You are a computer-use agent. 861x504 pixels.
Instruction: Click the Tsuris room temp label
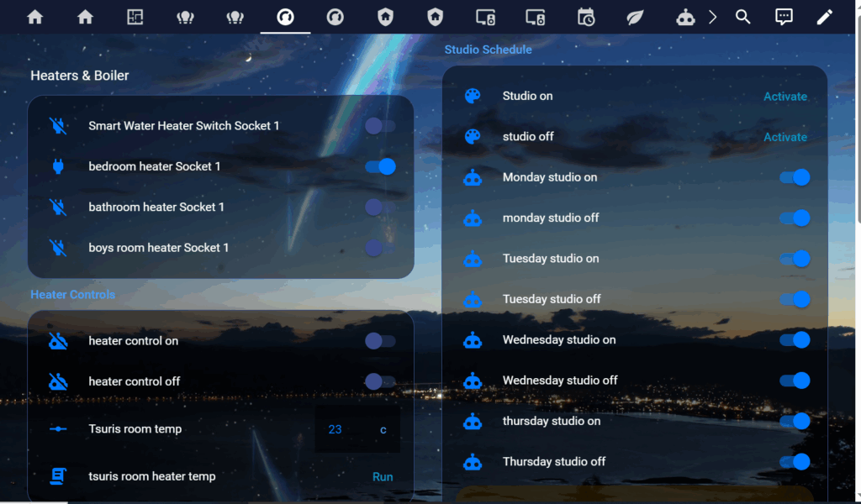tap(135, 429)
